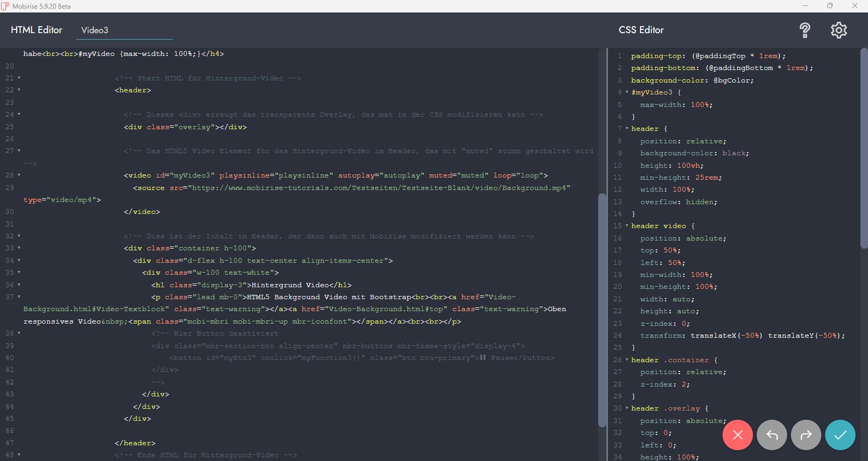The height and width of the screenshot is (461, 868).
Task: Maximize the Mobirise window
Action: (829, 6)
